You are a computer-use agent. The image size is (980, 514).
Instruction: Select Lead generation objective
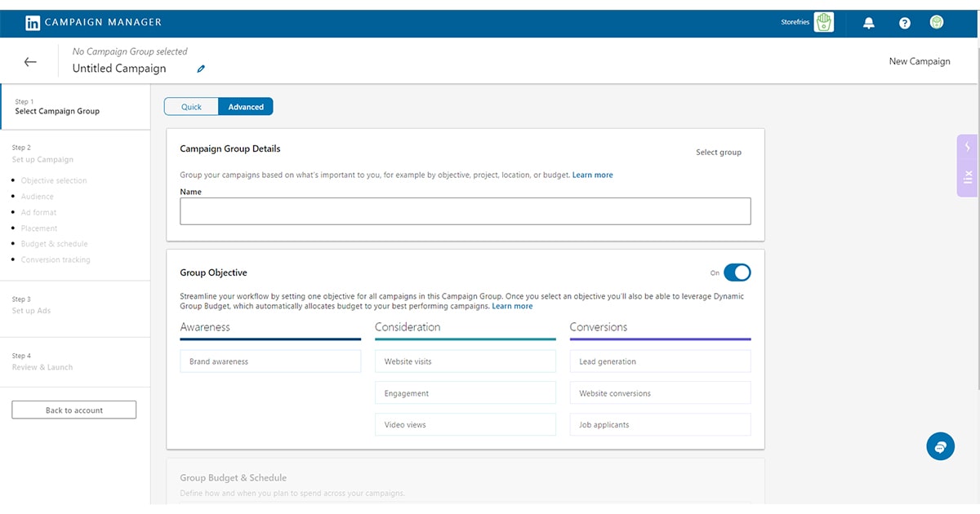click(x=660, y=361)
